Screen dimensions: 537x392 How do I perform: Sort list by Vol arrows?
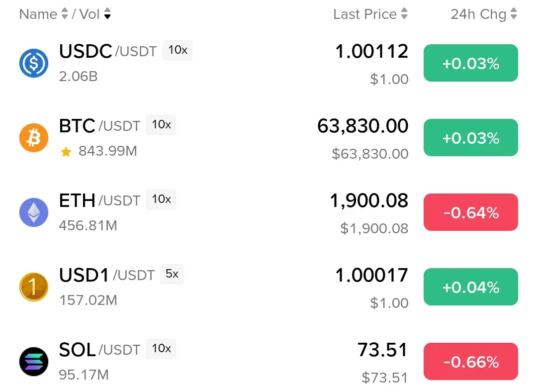coord(107,14)
